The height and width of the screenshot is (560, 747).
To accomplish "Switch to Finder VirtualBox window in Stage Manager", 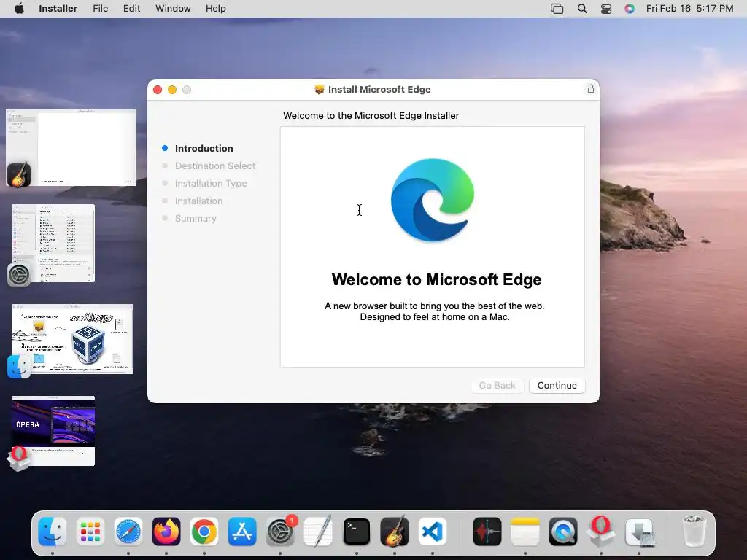I will click(x=72, y=339).
